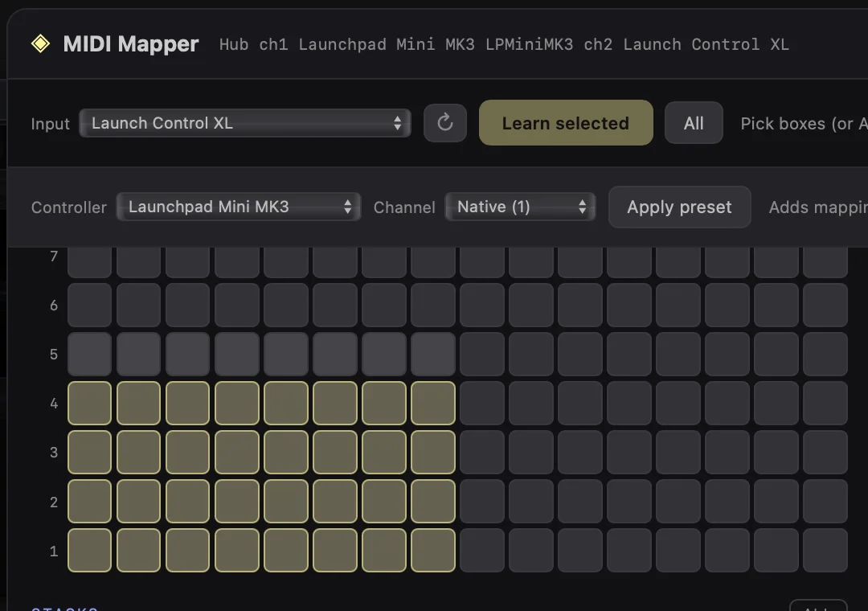Click the All button beside Learn selected
Image resolution: width=868 pixels, height=611 pixels.
click(x=694, y=123)
